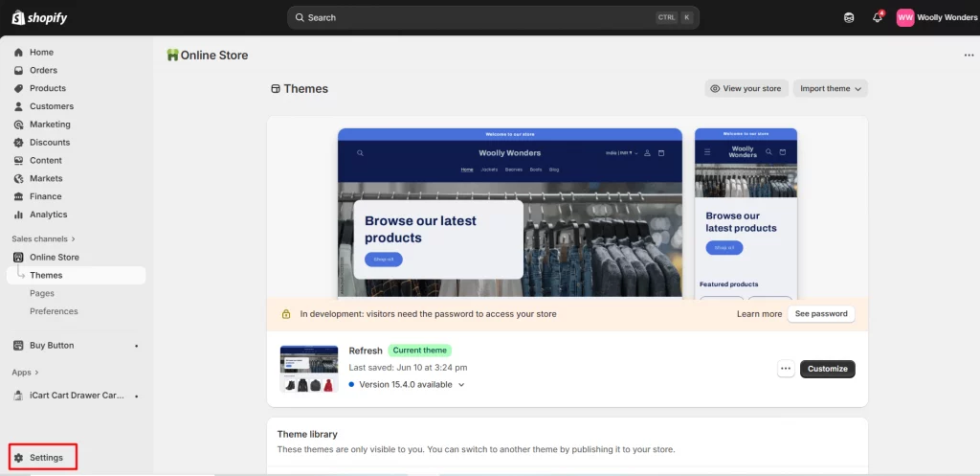Click the Discounts badge icon
The width and height of the screenshot is (980, 476).
[x=18, y=143]
